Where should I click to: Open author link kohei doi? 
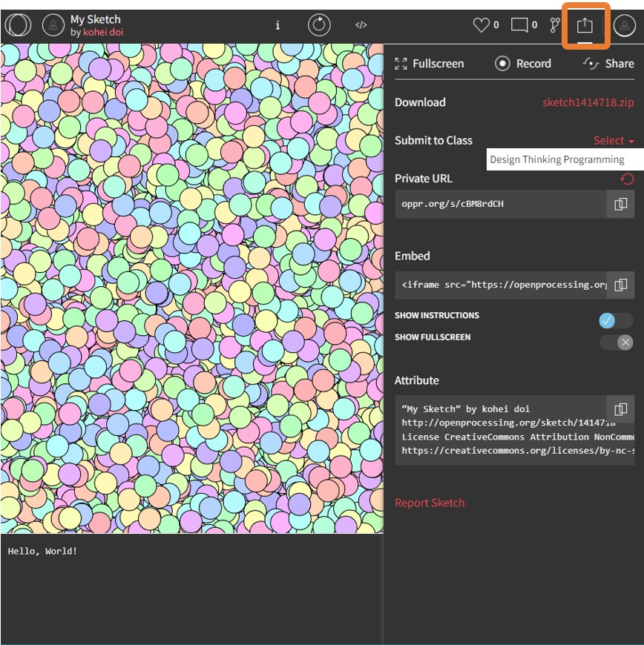103,32
